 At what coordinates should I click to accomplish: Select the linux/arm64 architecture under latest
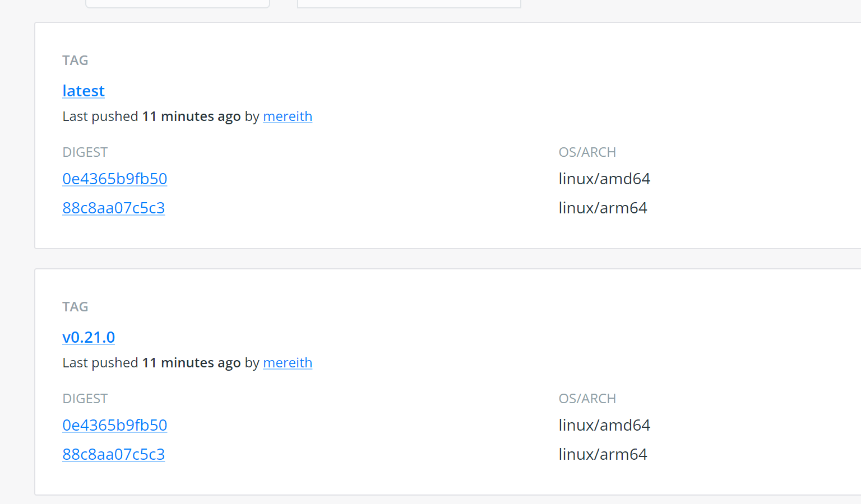(603, 208)
